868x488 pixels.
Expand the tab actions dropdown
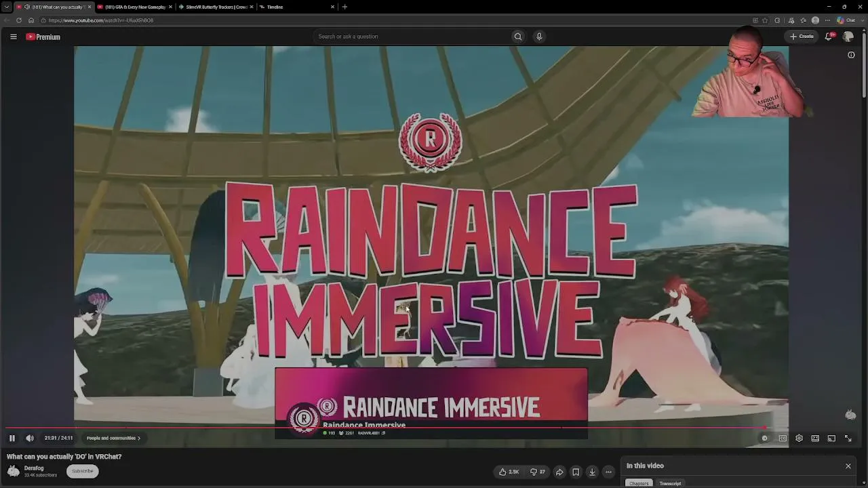coord(6,7)
